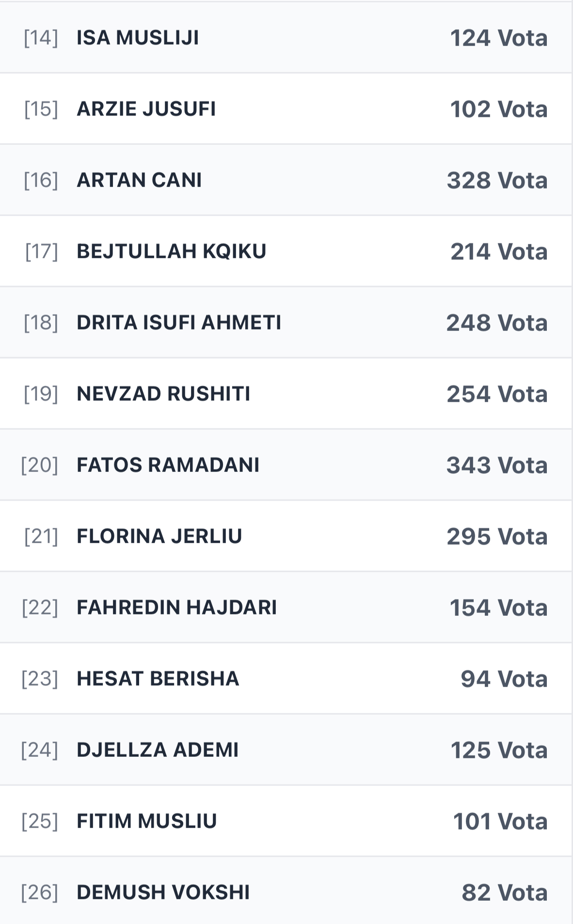The width and height of the screenshot is (573, 924).
Task: Select Hesat Berisha's name
Action: 158,679
